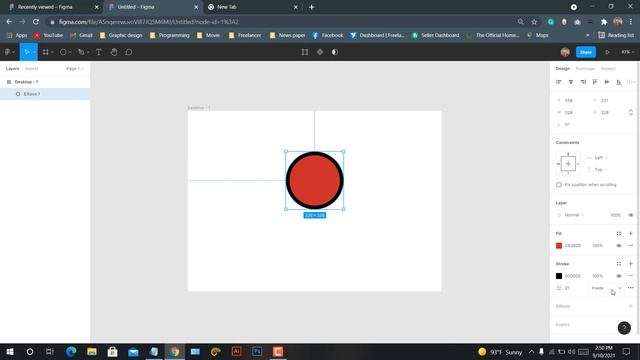Switch to the Layers tab

[x=12, y=69]
